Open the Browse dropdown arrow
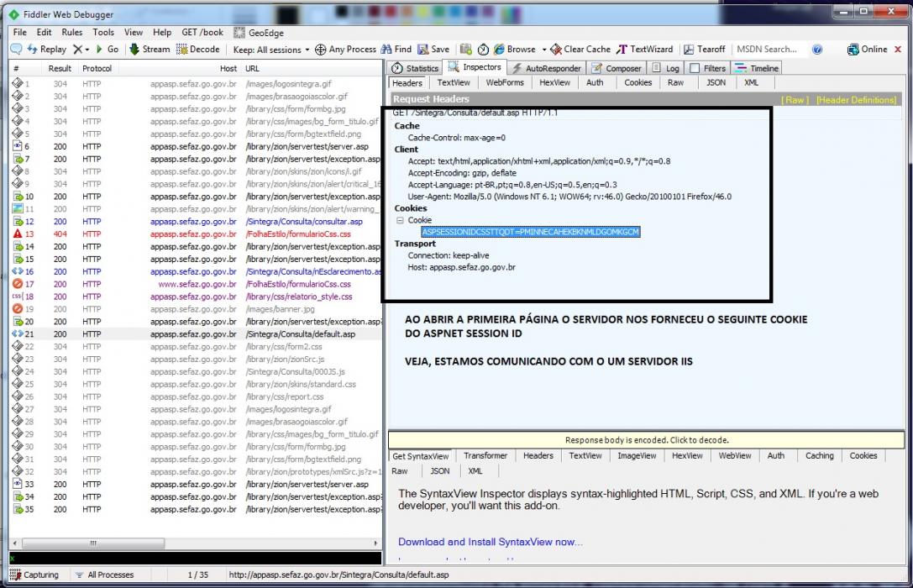Image resolution: width=913 pixels, height=588 pixels. (x=543, y=50)
